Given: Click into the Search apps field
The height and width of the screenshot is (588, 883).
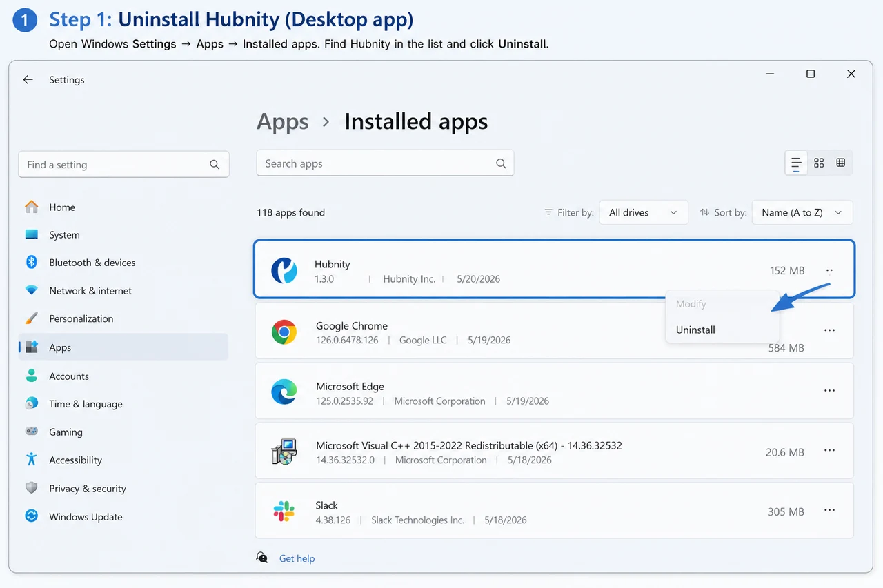Looking at the screenshot, I should [385, 163].
